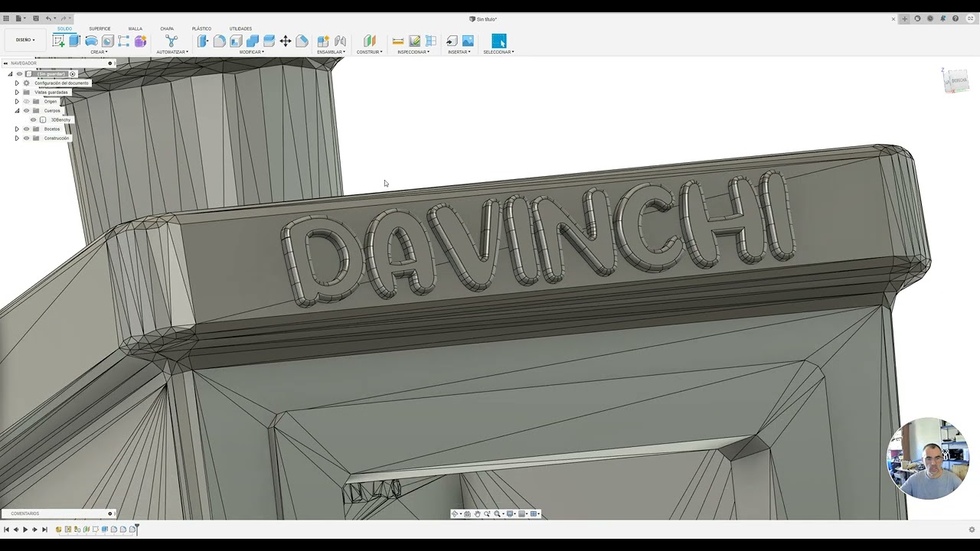The width and height of the screenshot is (980, 551).
Task: Select the Press Pull tool
Action: tap(202, 41)
